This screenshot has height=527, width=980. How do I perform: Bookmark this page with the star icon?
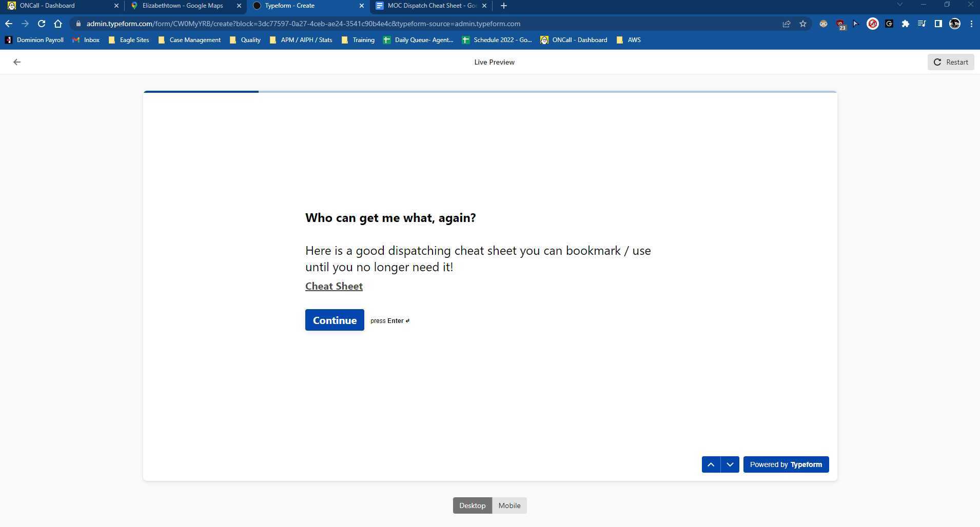[x=803, y=24]
